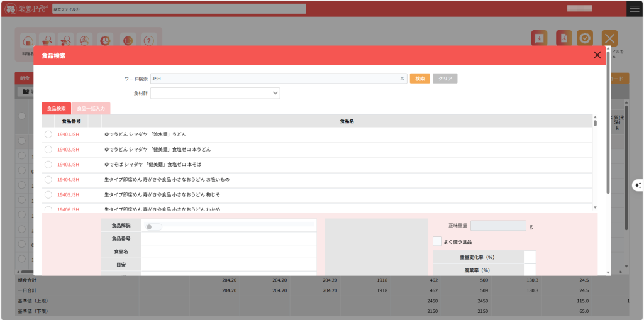Check the よく使う食品 checkbox
This screenshot has width=644, height=320.
pyautogui.click(x=437, y=241)
